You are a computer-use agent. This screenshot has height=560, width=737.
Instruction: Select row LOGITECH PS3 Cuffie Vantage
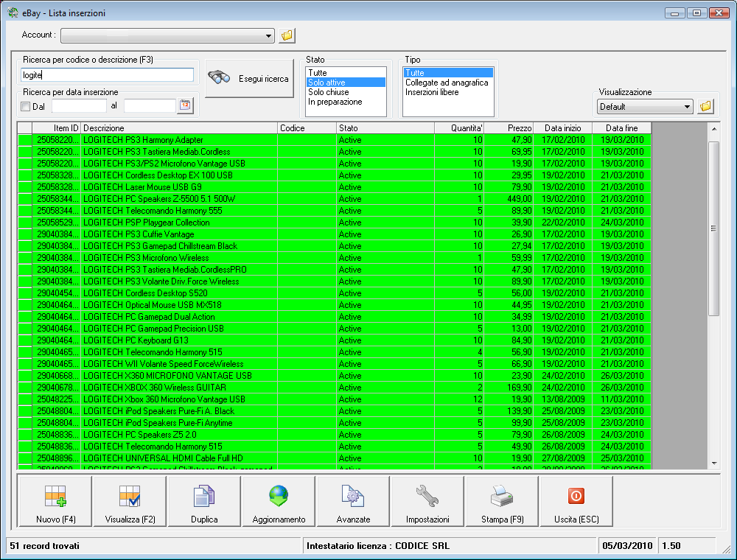click(x=334, y=234)
